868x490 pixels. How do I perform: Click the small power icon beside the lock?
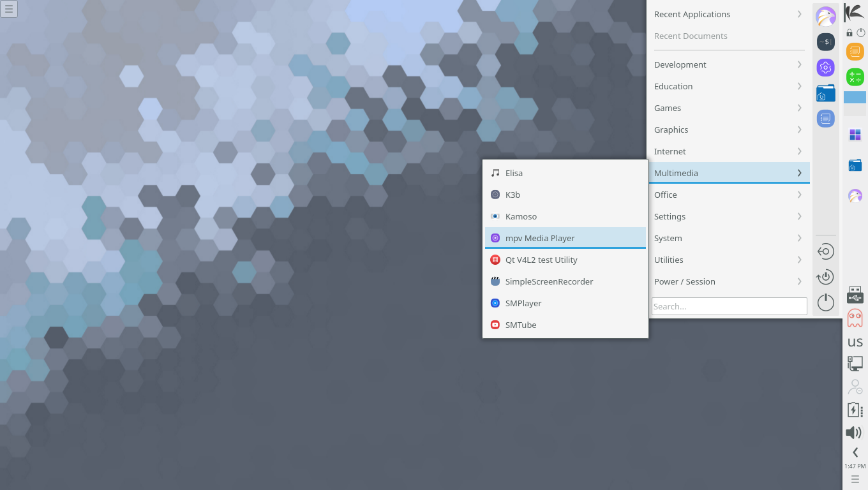coord(861,33)
